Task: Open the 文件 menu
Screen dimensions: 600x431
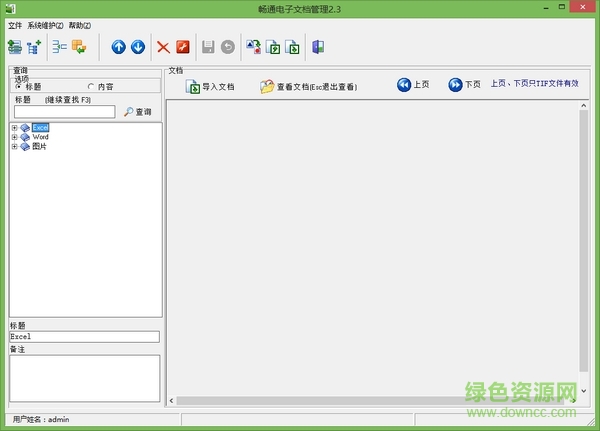Action: pos(15,25)
